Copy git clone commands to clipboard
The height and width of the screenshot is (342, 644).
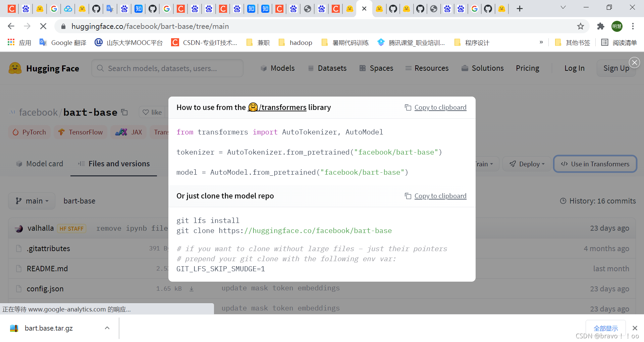[x=436, y=196]
